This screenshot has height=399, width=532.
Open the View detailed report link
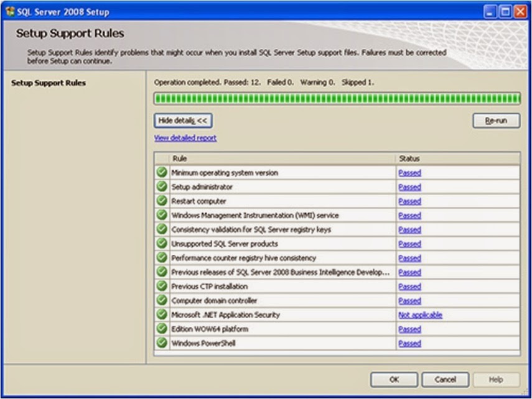click(x=185, y=138)
